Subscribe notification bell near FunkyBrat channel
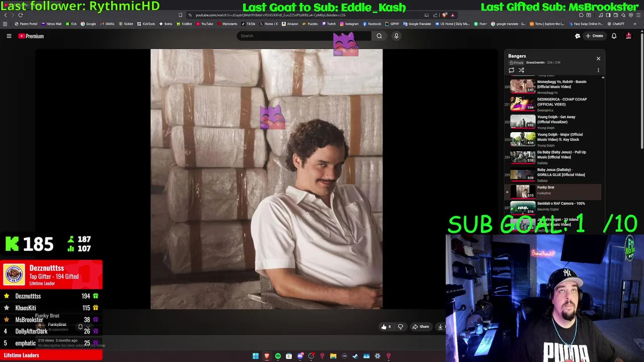Viewport: 644px width, 362px height. [80, 327]
